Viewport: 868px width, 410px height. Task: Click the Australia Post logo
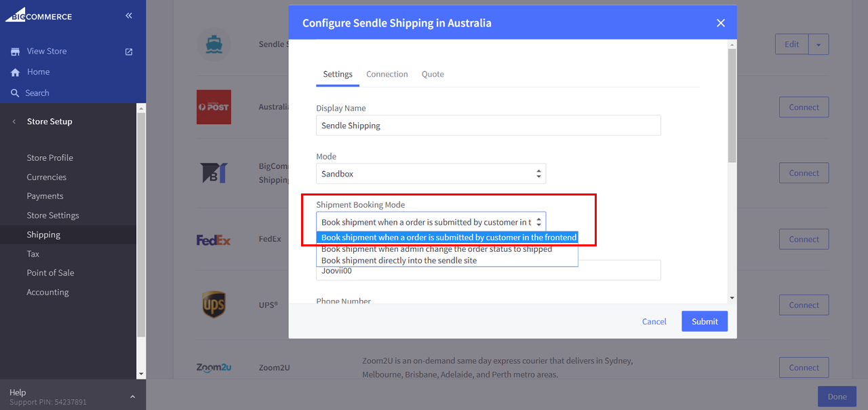pos(214,107)
